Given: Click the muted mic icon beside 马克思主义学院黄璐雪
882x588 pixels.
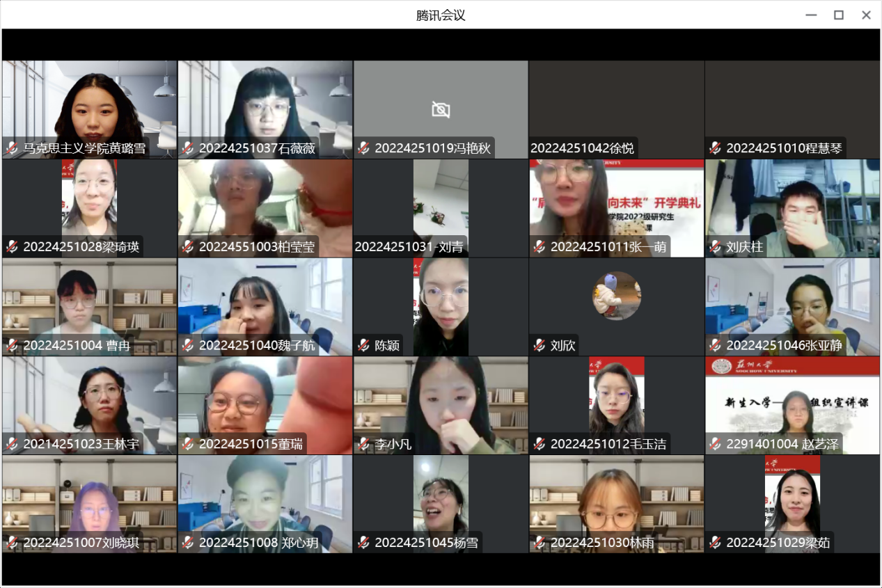Looking at the screenshot, I should point(12,148).
